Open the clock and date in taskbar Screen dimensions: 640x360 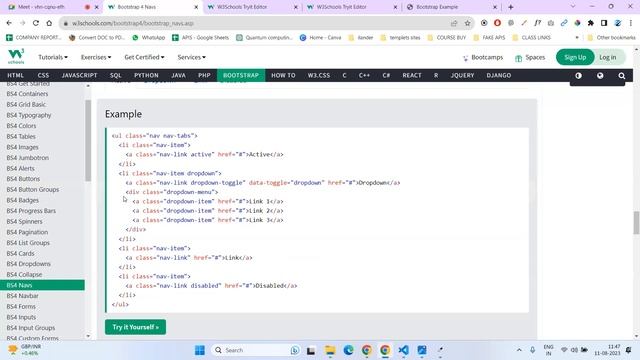(608, 350)
